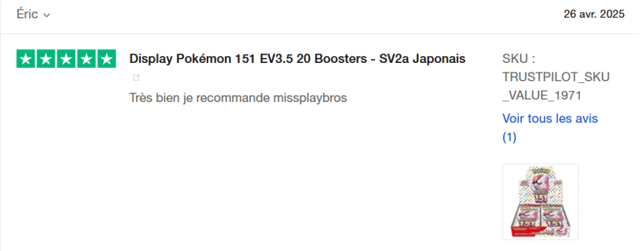The width and height of the screenshot is (644, 251).
Task: Click the fifth (last) rating star
Action: 106,59
